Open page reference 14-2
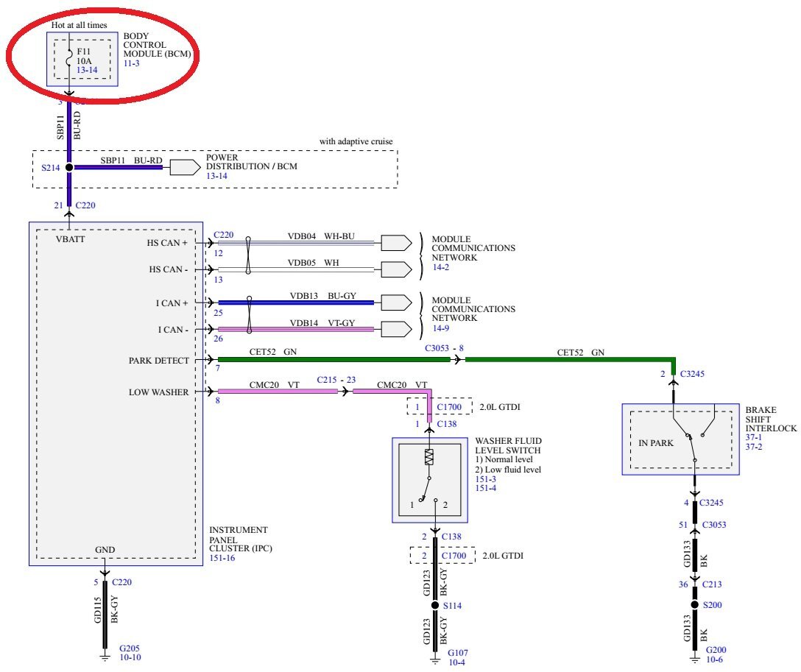The width and height of the screenshot is (801, 672). (x=440, y=267)
